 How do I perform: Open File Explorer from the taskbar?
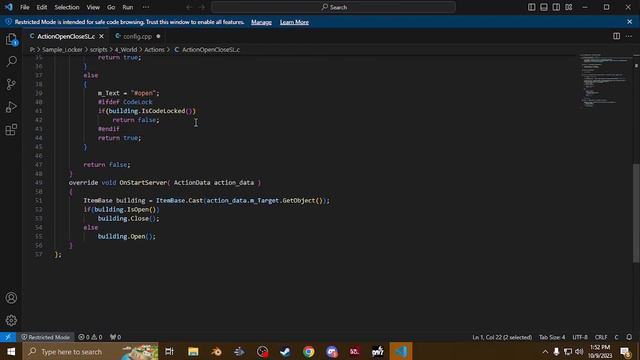click(x=193, y=351)
